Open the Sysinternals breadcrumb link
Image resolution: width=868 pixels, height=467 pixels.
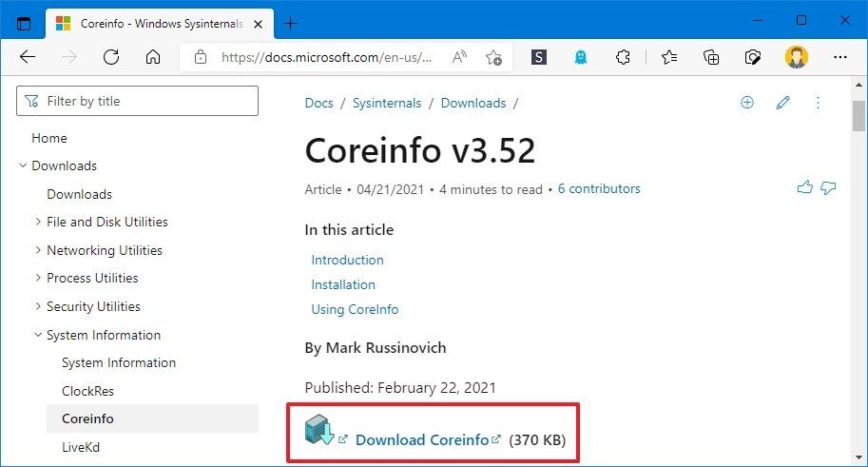(x=386, y=103)
